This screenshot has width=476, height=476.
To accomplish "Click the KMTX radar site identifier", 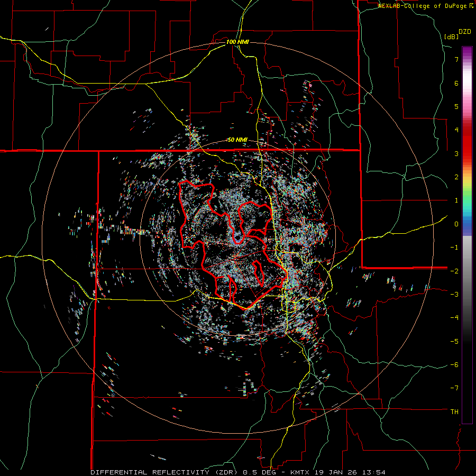I will [299, 472].
